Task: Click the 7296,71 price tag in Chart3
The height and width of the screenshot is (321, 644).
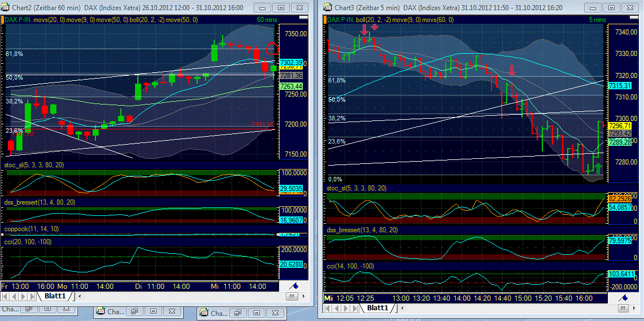Action: coord(619,125)
